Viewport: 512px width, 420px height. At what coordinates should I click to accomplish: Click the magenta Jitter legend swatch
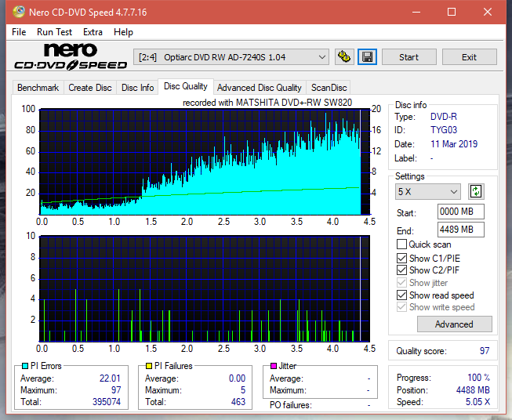point(274,366)
